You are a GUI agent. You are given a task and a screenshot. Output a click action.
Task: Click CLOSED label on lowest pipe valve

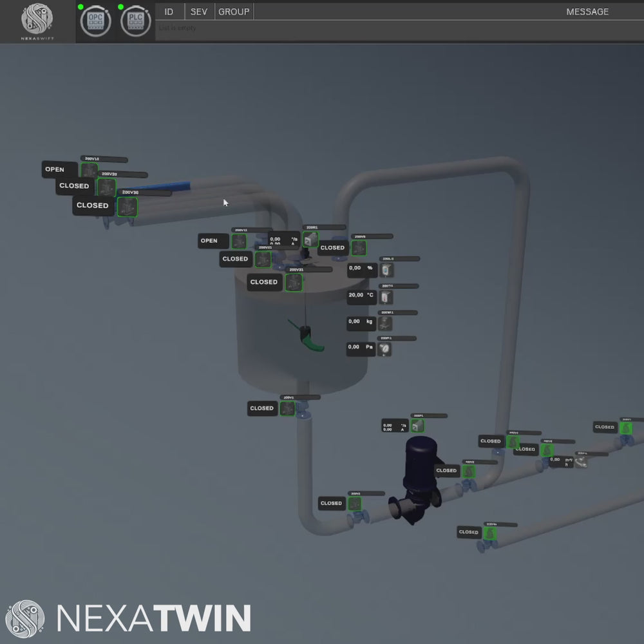pos(469,533)
